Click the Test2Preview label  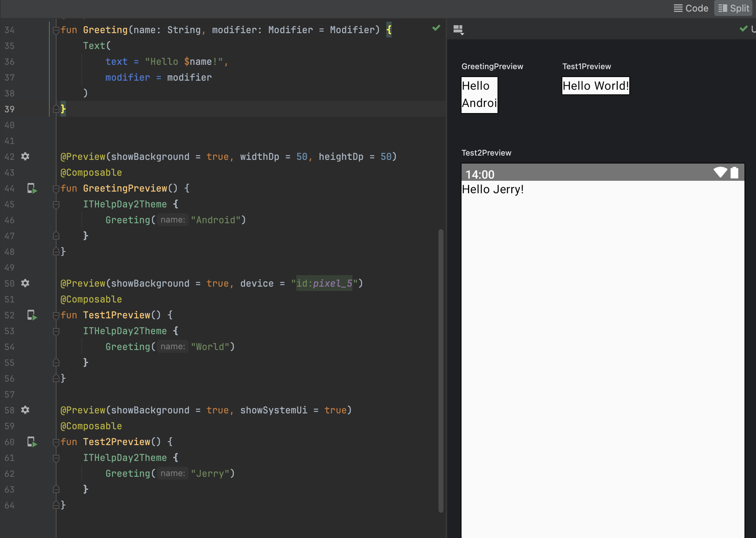[x=486, y=153]
